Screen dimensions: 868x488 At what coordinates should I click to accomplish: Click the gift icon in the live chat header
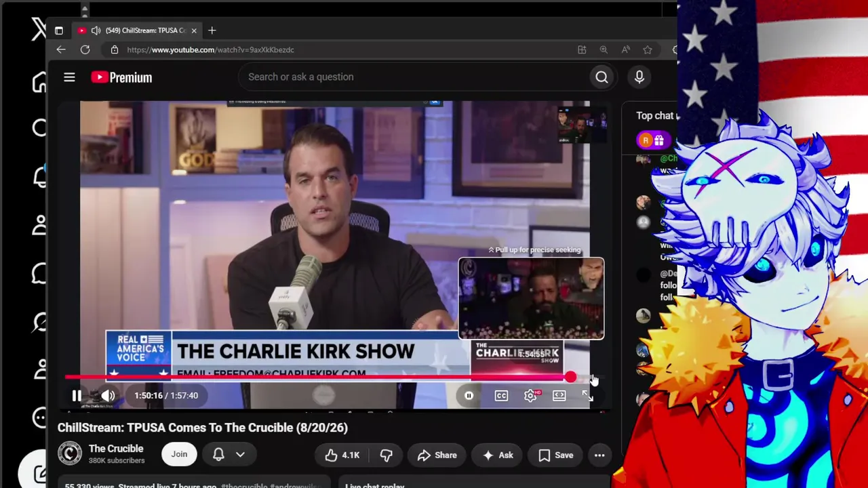pos(659,141)
